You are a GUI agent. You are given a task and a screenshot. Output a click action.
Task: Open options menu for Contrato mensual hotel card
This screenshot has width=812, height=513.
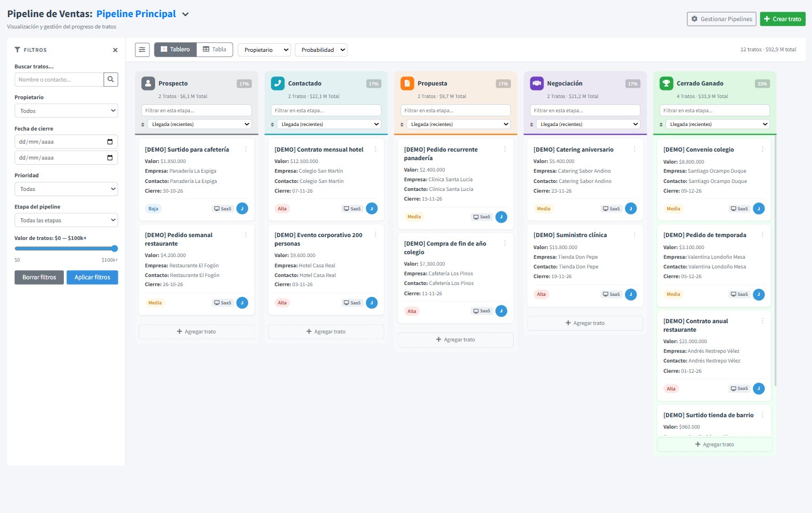(375, 149)
